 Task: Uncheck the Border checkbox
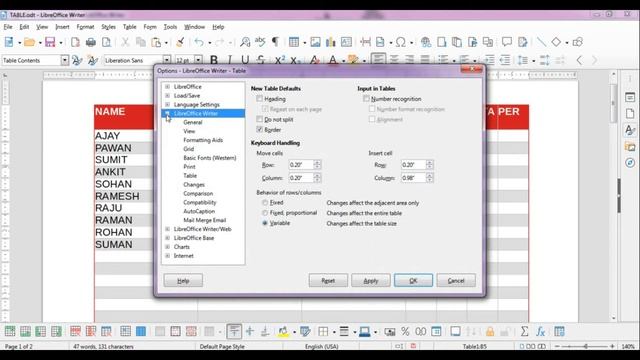259,129
